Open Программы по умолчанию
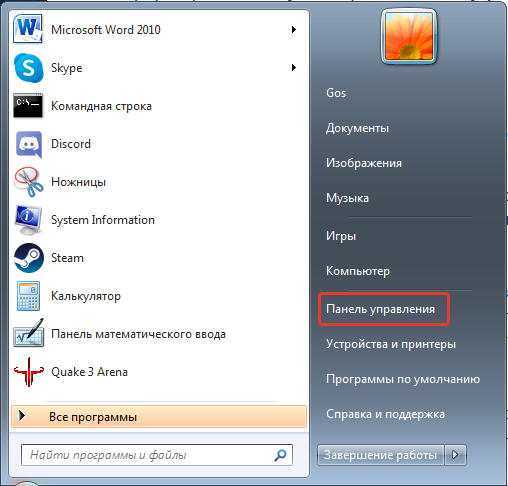The height and width of the screenshot is (486, 508). [x=403, y=379]
